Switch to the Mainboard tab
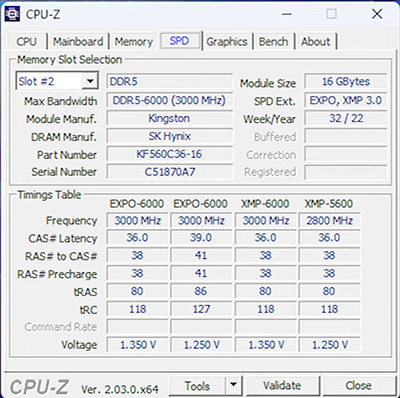The width and height of the screenshot is (400, 398). pyautogui.click(x=78, y=42)
